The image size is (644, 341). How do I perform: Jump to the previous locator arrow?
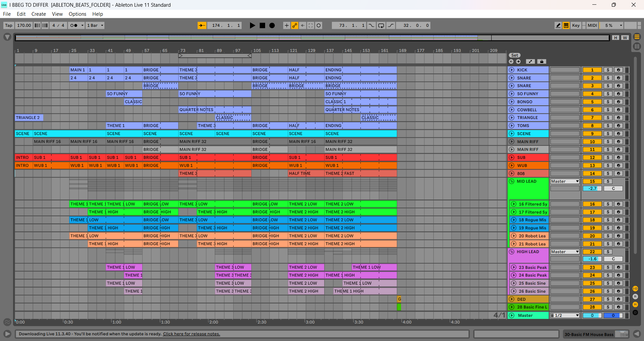(x=511, y=61)
